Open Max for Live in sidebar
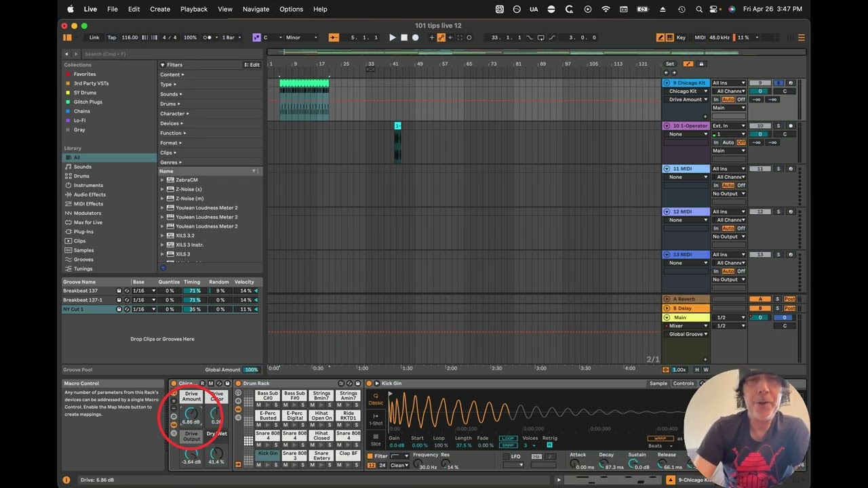 [88, 222]
